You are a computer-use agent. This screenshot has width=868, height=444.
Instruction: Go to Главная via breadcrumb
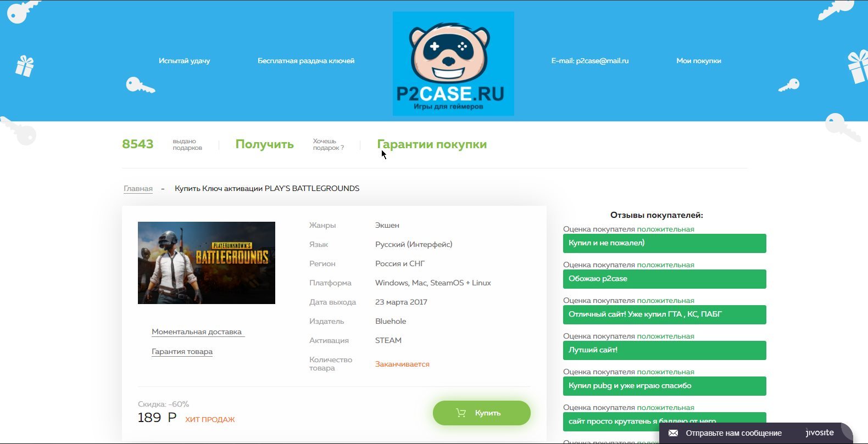(138, 189)
